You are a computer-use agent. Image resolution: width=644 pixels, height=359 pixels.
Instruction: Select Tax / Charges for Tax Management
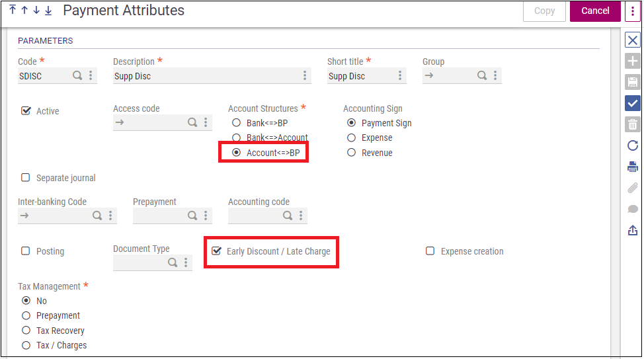26,345
